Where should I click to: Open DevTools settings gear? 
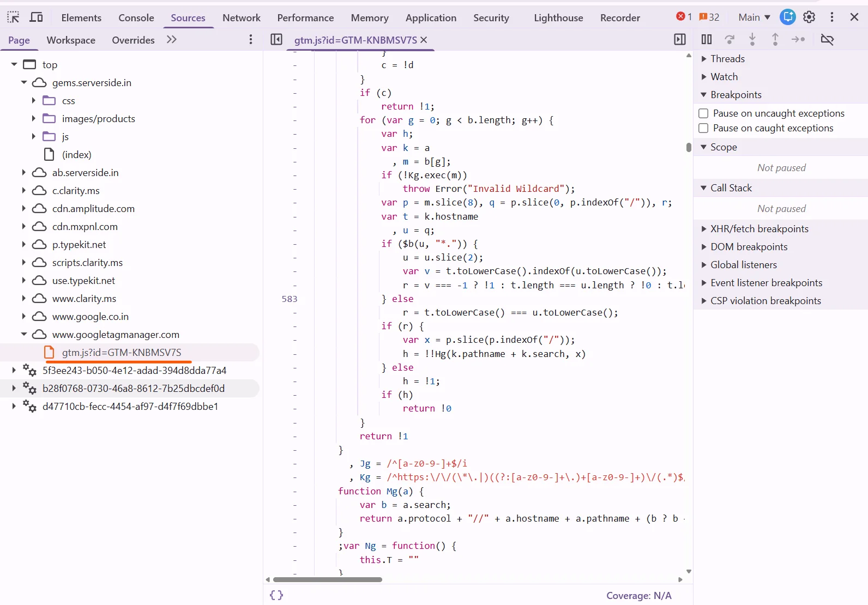click(809, 17)
